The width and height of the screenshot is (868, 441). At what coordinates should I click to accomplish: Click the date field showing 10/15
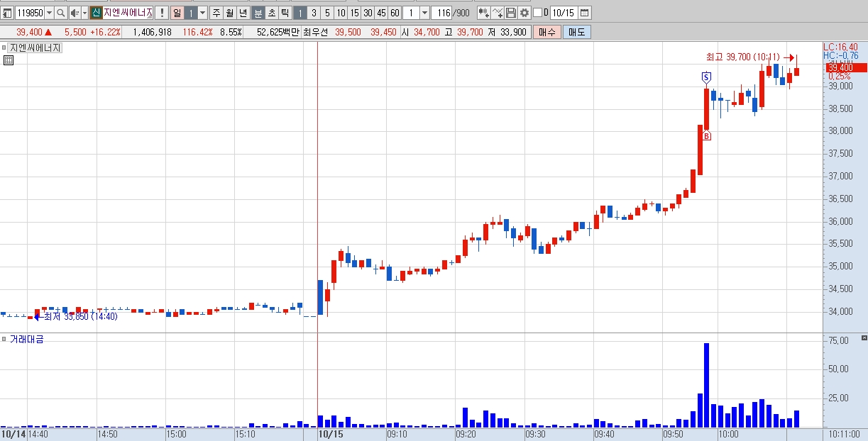563,13
